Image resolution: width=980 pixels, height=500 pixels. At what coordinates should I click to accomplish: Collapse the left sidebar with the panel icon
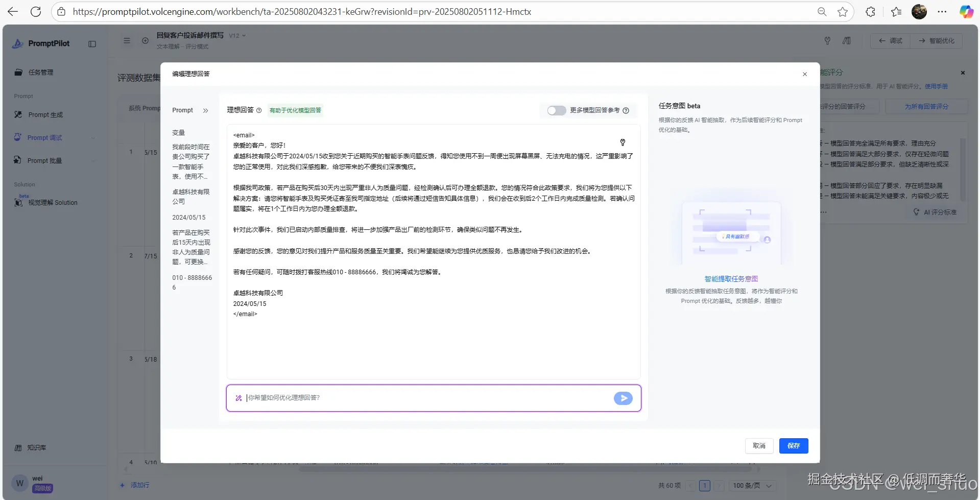tap(92, 44)
